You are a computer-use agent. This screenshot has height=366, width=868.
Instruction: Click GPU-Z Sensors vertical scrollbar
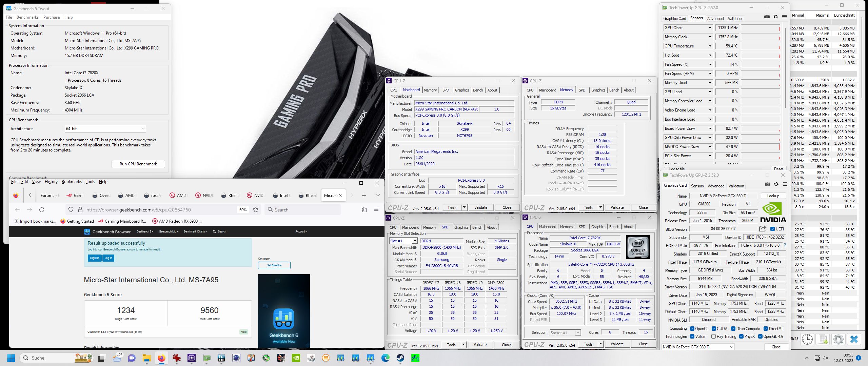[785, 68]
